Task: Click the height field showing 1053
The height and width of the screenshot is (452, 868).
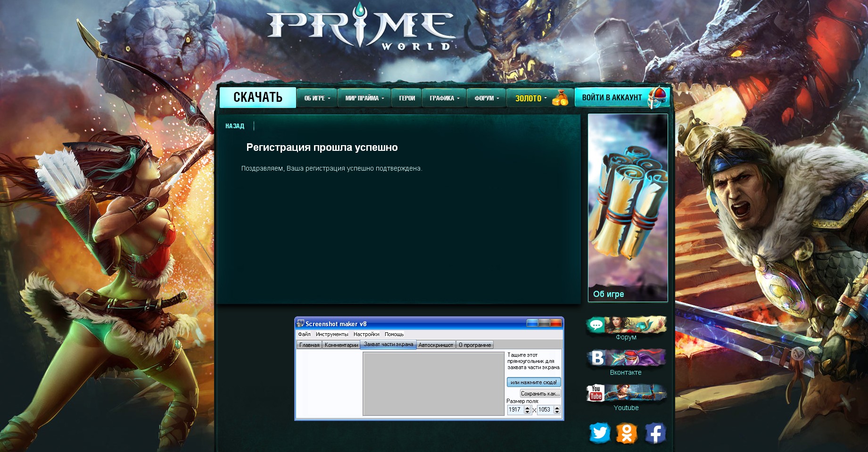Action: point(545,410)
